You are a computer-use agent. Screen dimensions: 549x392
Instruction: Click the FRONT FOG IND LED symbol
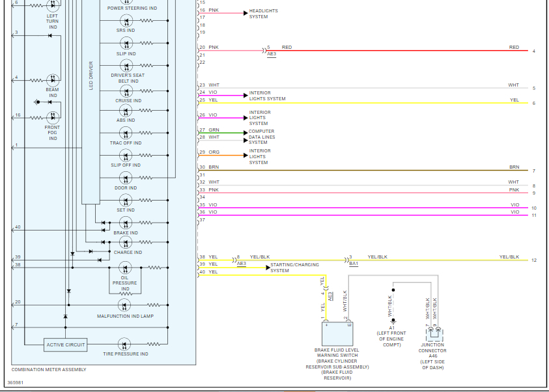tap(53, 117)
